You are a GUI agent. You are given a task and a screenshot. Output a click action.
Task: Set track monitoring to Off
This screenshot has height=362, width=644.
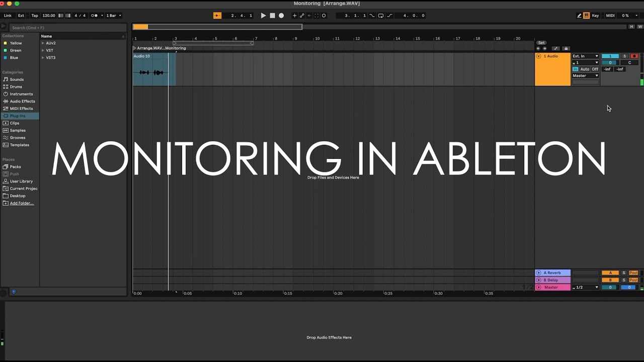click(x=595, y=69)
